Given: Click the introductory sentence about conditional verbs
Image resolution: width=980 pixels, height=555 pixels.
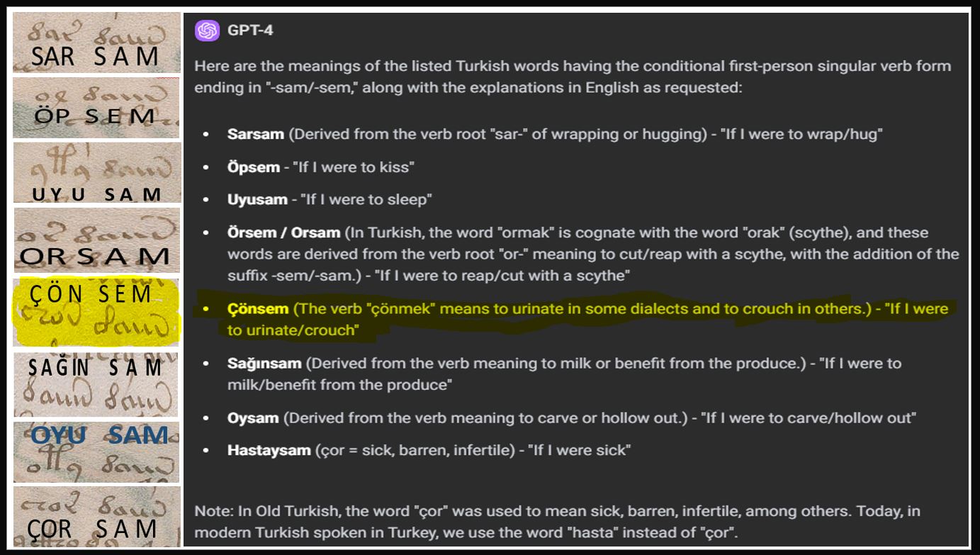Looking at the screenshot, I should click(x=573, y=77).
